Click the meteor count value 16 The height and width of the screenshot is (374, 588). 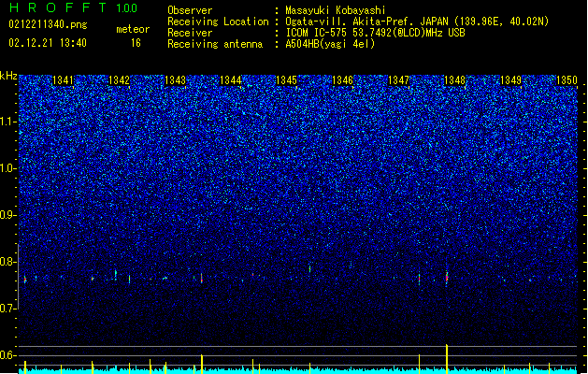click(136, 43)
